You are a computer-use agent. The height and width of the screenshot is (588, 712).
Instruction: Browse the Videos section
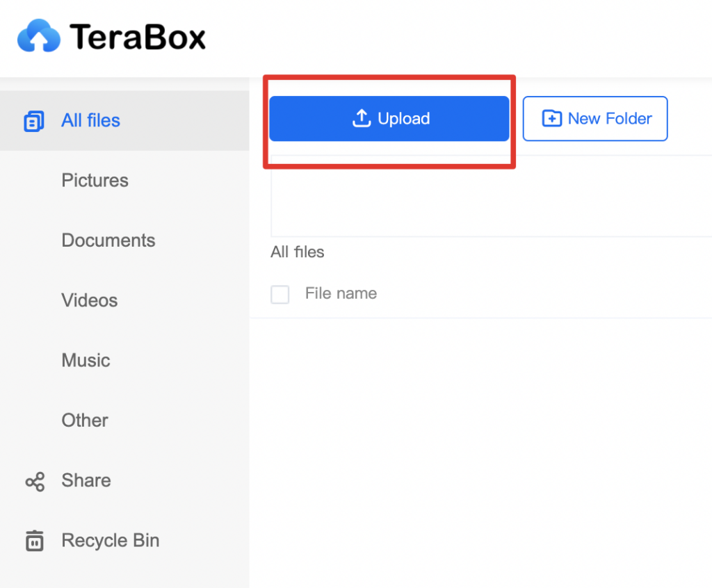pyautogui.click(x=89, y=300)
